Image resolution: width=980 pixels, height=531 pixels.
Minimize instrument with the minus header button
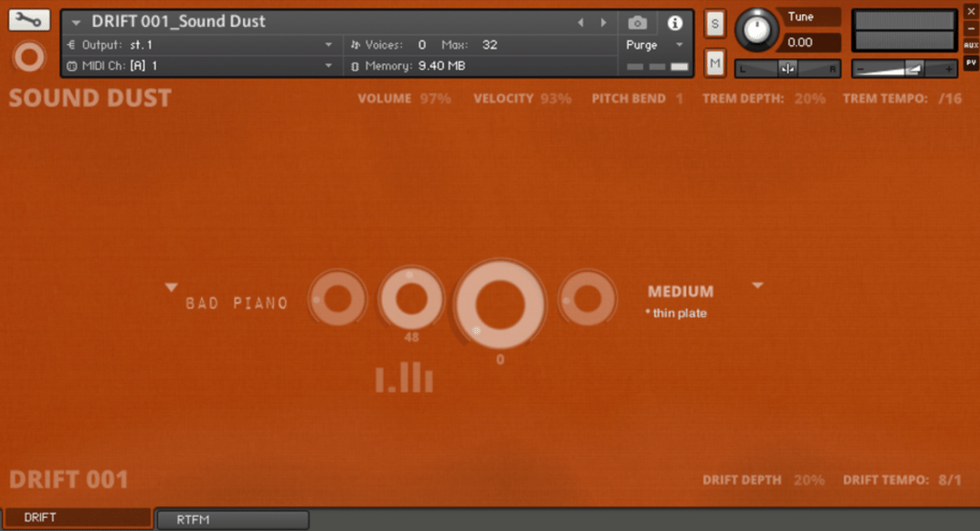tap(970, 28)
